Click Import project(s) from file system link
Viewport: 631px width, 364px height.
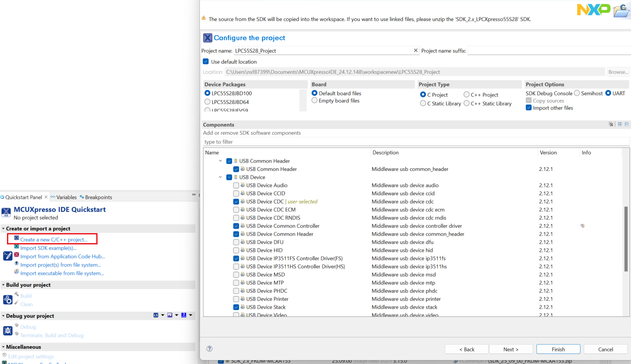pos(61,265)
